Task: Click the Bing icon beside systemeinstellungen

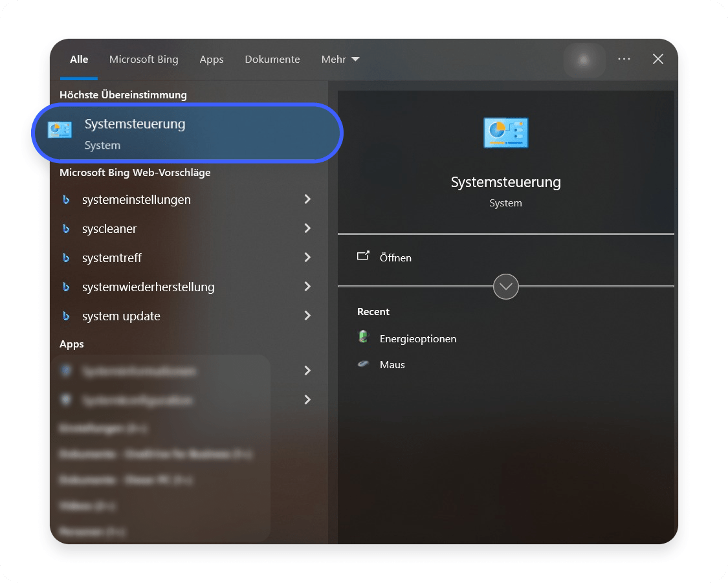Action: (x=66, y=200)
